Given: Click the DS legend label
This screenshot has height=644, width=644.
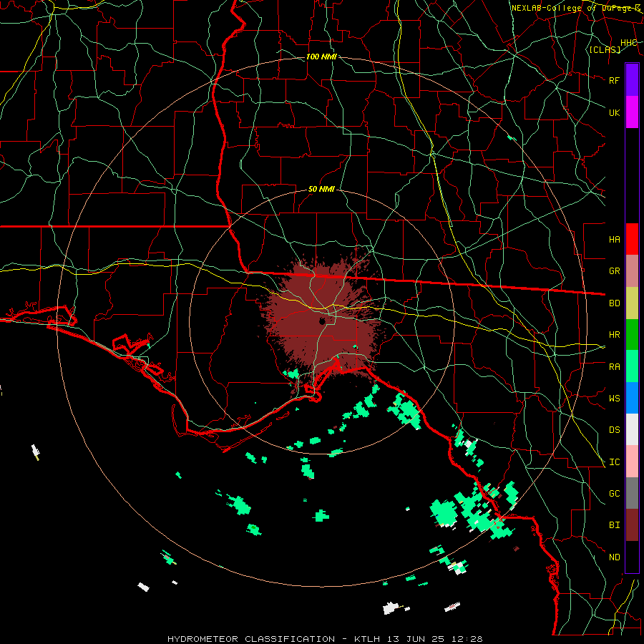Looking at the screenshot, I should 614,430.
